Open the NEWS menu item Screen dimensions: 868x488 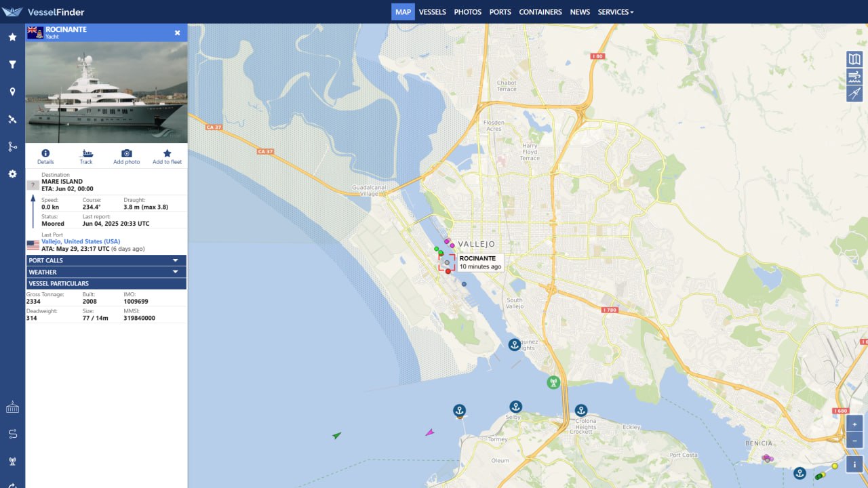[580, 12]
